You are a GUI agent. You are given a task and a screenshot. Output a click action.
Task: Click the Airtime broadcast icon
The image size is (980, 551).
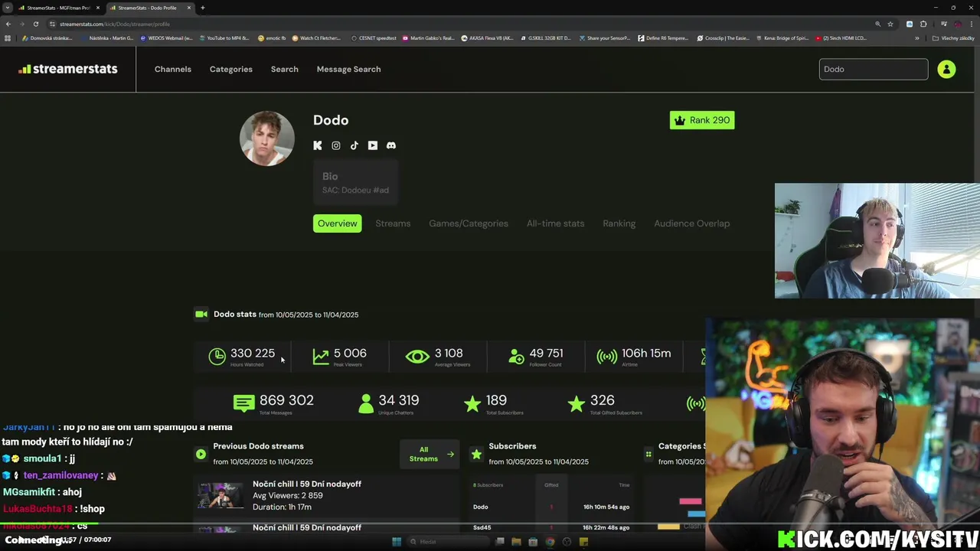[607, 357]
